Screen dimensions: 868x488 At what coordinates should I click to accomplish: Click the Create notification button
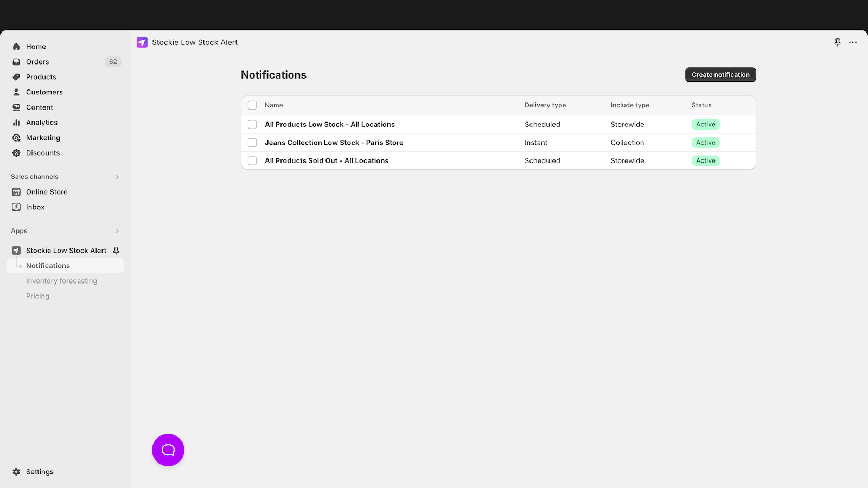coord(720,75)
